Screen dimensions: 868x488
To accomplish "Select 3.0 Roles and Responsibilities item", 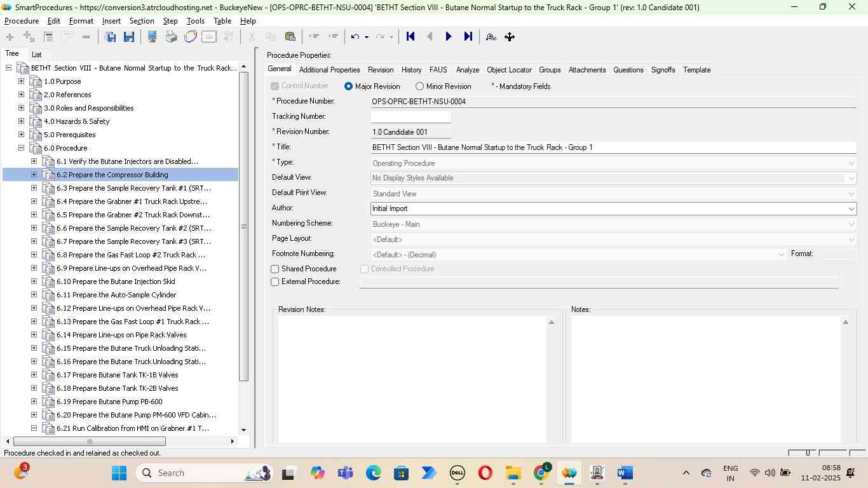I will [x=88, y=108].
